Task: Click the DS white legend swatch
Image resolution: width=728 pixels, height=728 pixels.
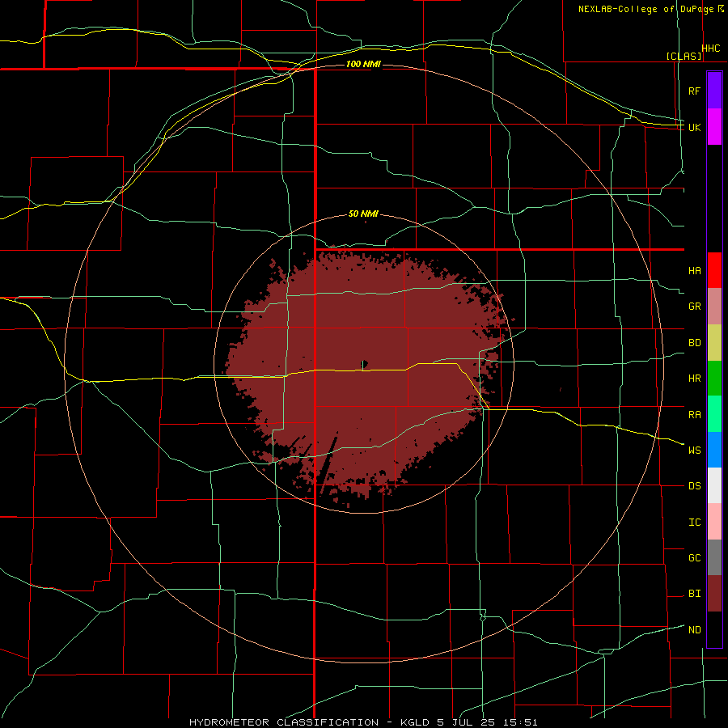Action: (x=714, y=485)
